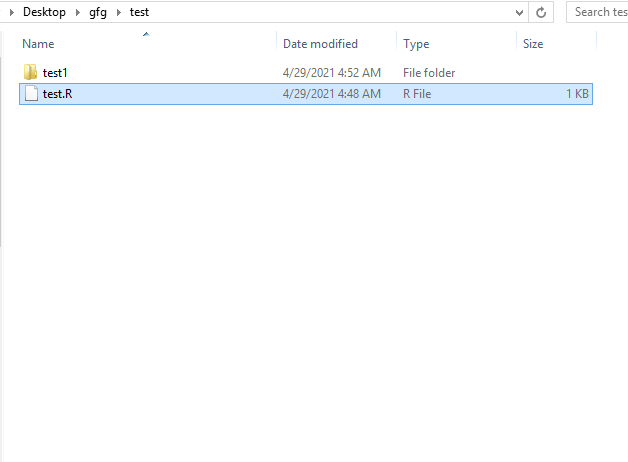The image size is (628, 462).
Task: Open the address bar history dropdown
Action: (x=519, y=12)
